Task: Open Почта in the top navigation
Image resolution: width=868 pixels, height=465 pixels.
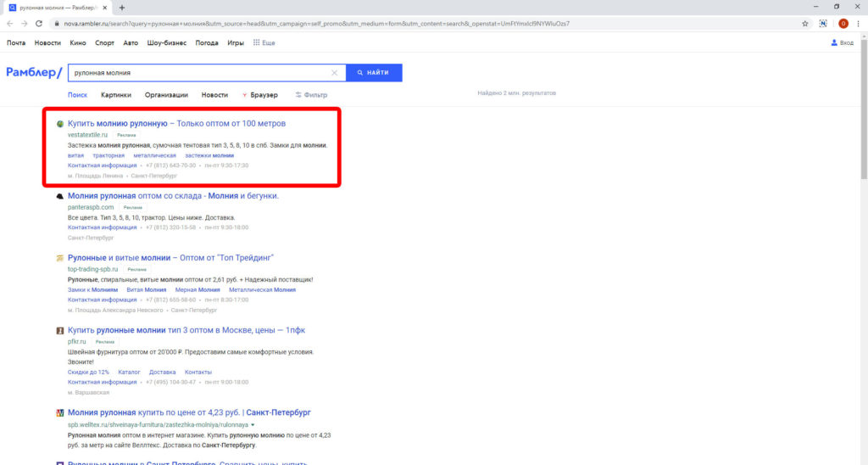Action: coord(16,42)
